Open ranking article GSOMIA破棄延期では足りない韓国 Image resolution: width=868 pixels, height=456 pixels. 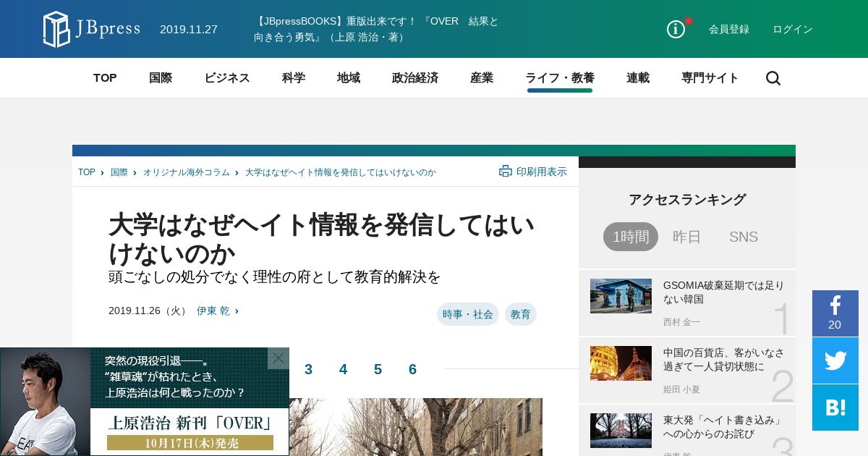(723, 292)
